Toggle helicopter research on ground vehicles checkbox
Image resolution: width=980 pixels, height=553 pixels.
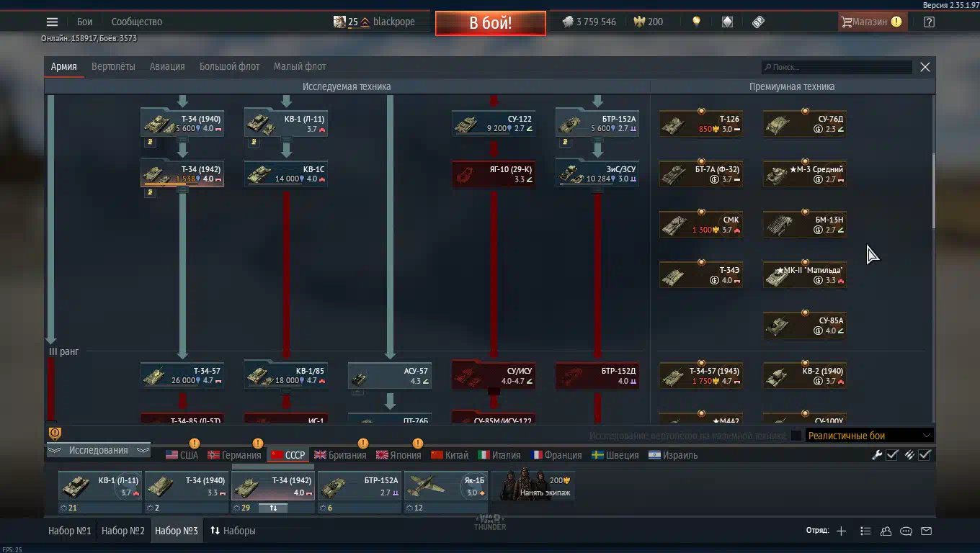[x=796, y=436]
